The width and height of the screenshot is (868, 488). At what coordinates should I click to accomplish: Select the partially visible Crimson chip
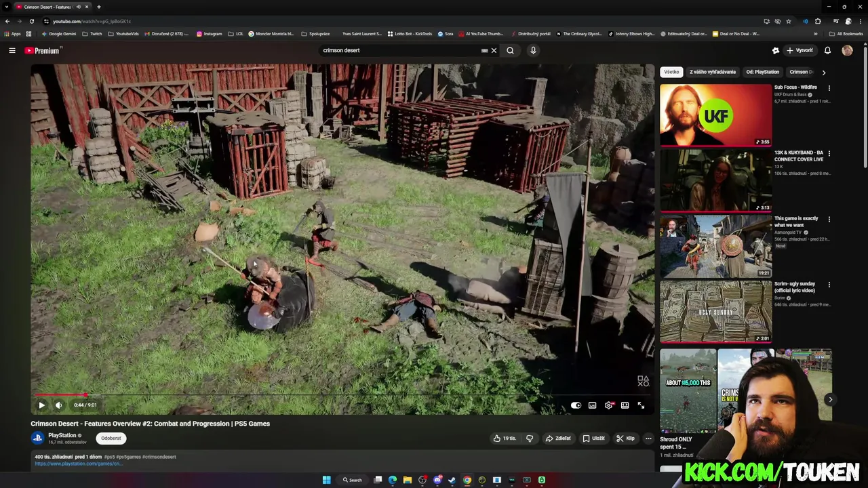point(801,72)
